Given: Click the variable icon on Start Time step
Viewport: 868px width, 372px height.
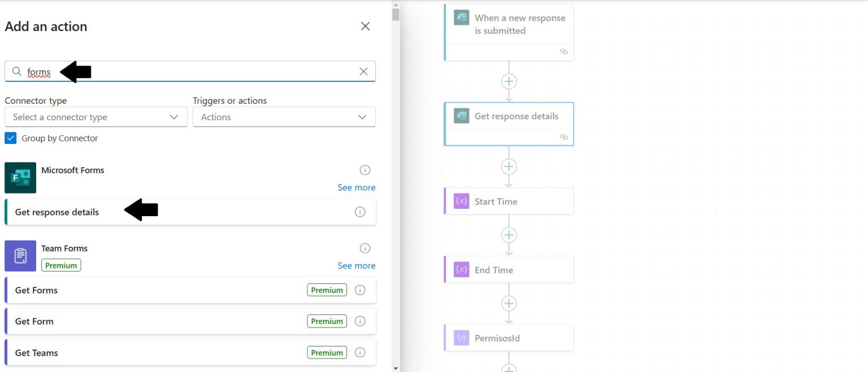Looking at the screenshot, I should pyautogui.click(x=460, y=201).
